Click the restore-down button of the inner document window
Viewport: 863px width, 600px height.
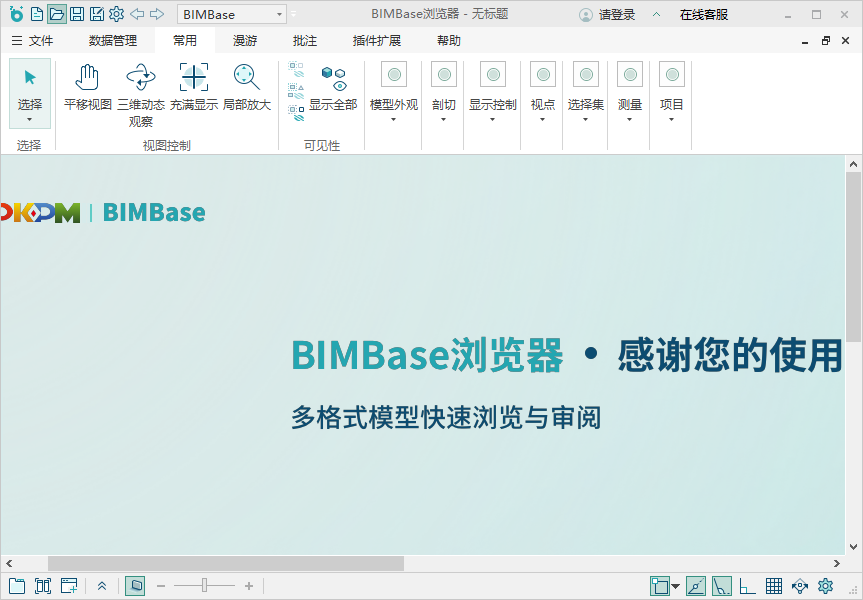point(826,41)
